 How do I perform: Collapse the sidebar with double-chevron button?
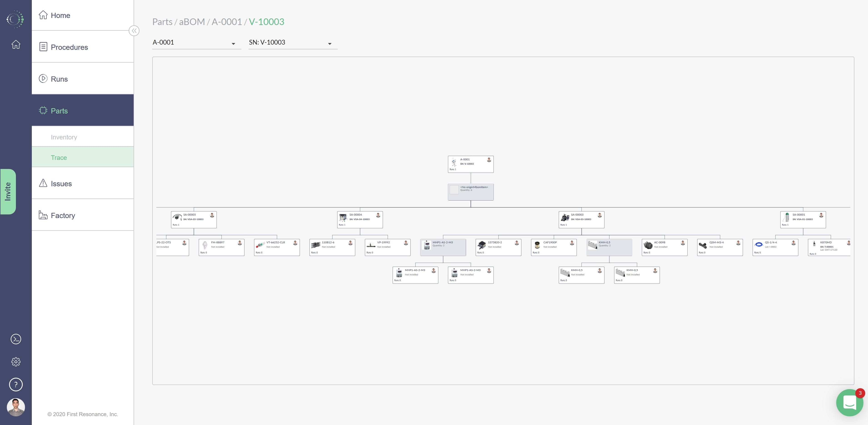coord(134,31)
